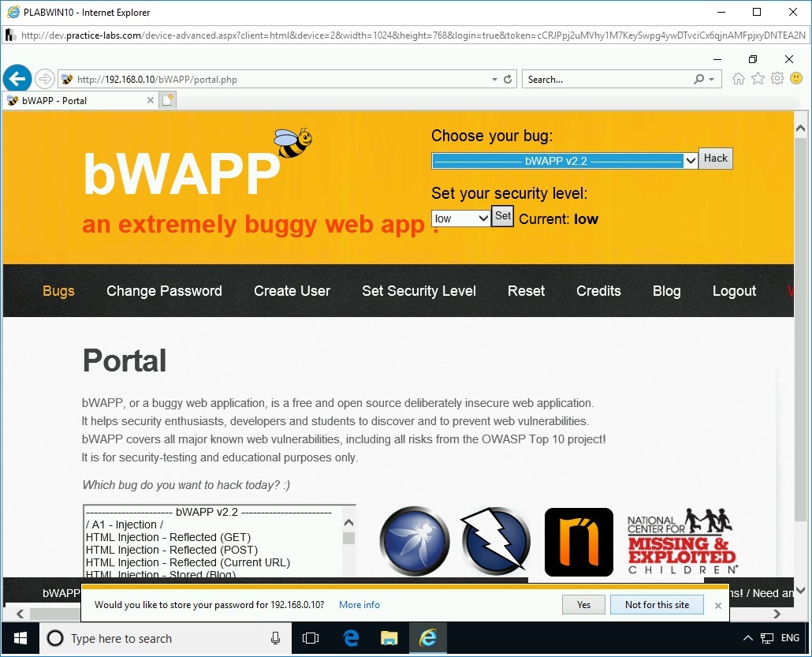Screen dimensions: 812x657
Task: Open the security level dropdown showing 'low'
Action: tap(460, 218)
